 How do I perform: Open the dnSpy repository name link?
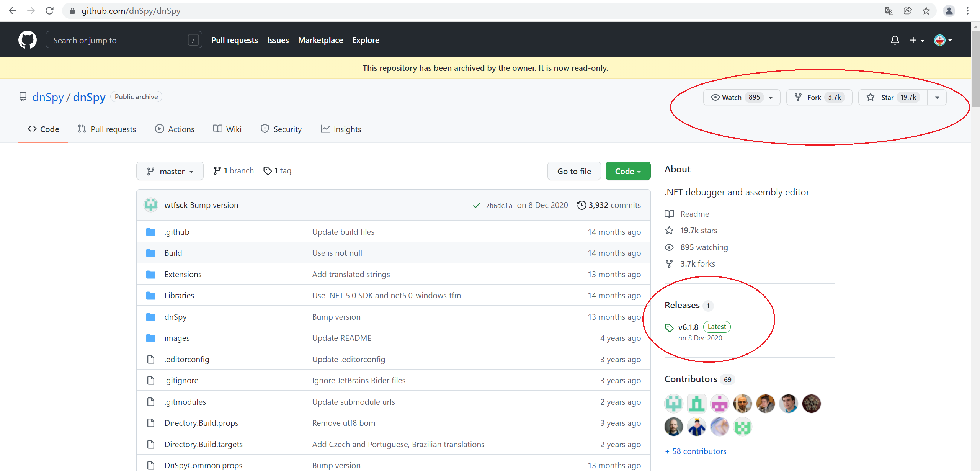pos(89,97)
